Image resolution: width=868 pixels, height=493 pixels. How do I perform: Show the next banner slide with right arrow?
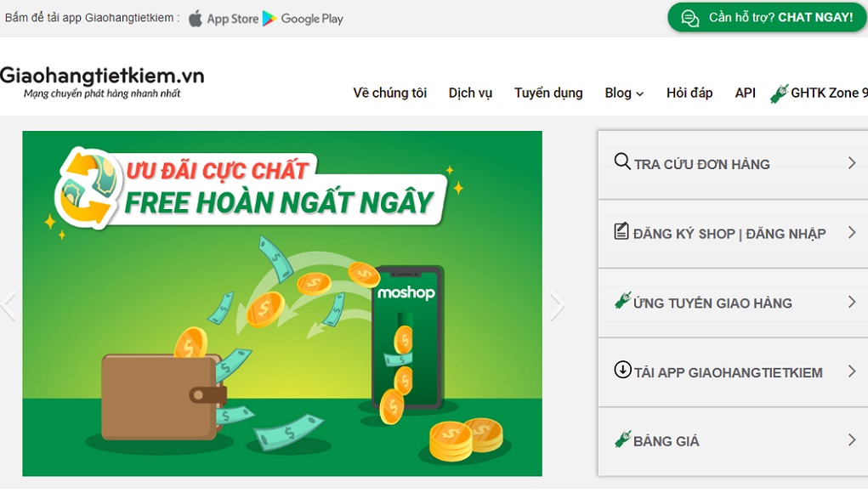pyautogui.click(x=558, y=305)
